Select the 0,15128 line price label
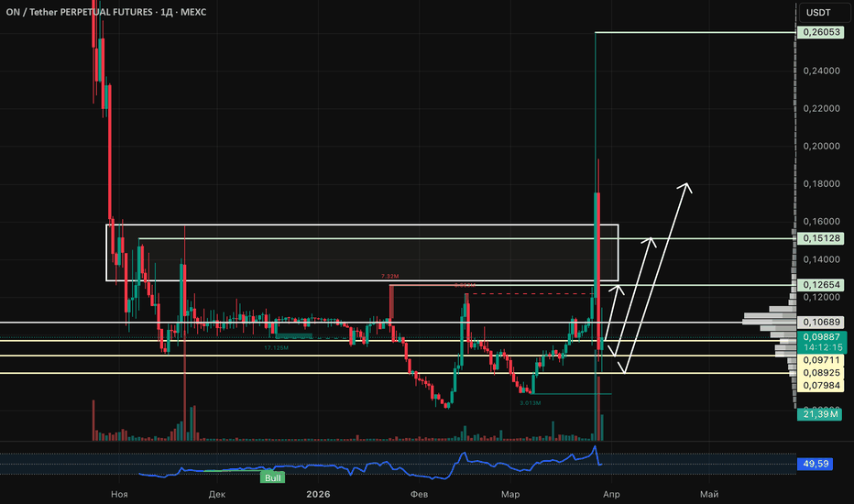This screenshot has height=504, width=854. (x=821, y=238)
